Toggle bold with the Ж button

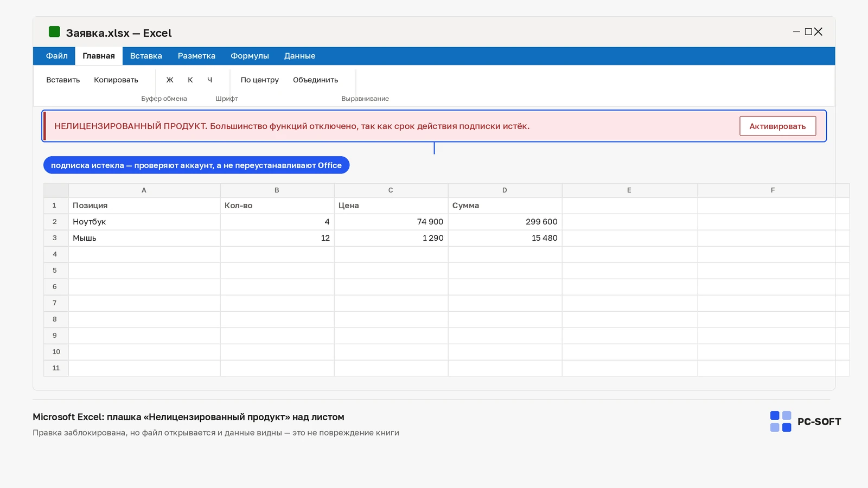[170, 80]
